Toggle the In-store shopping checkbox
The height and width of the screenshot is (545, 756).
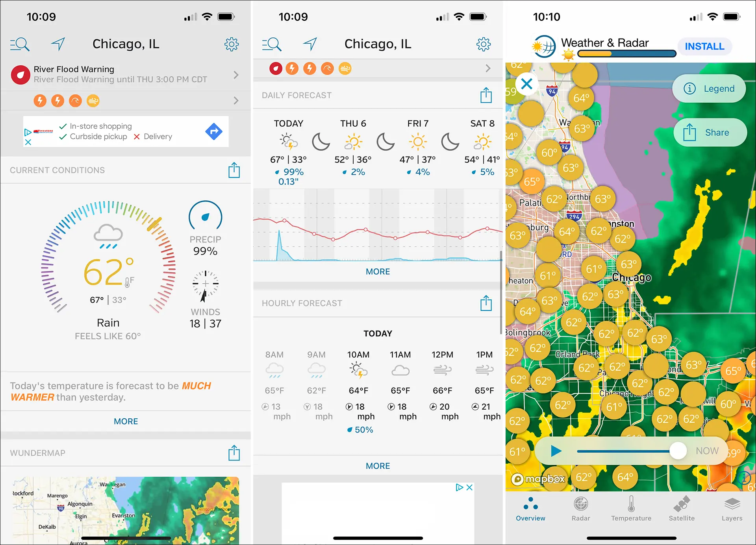point(64,125)
